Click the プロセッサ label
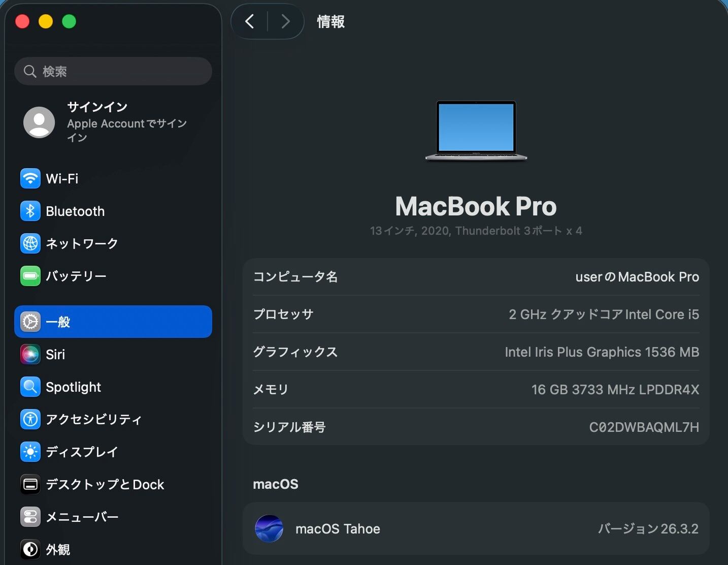 tap(283, 315)
